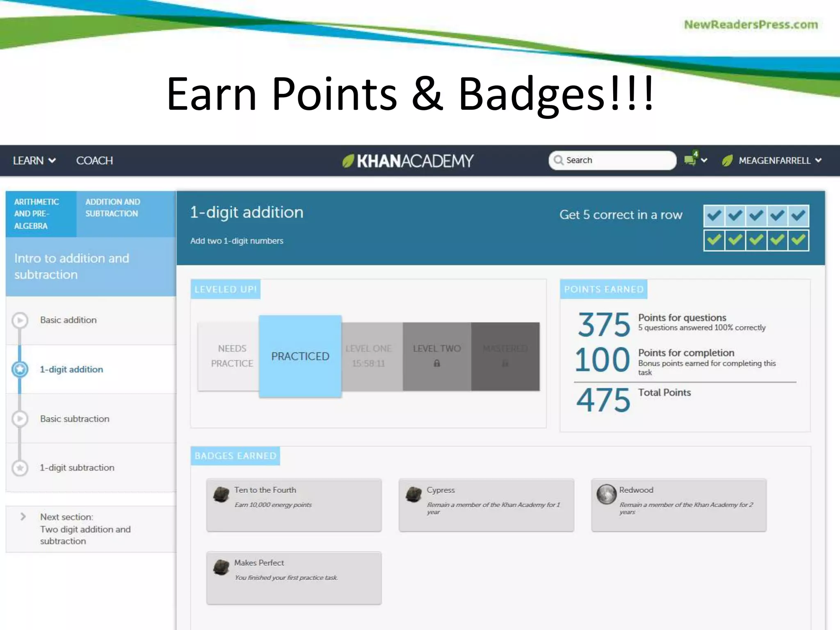
Task: Click the first blue checkmark box in top row
Action: pyautogui.click(x=714, y=216)
